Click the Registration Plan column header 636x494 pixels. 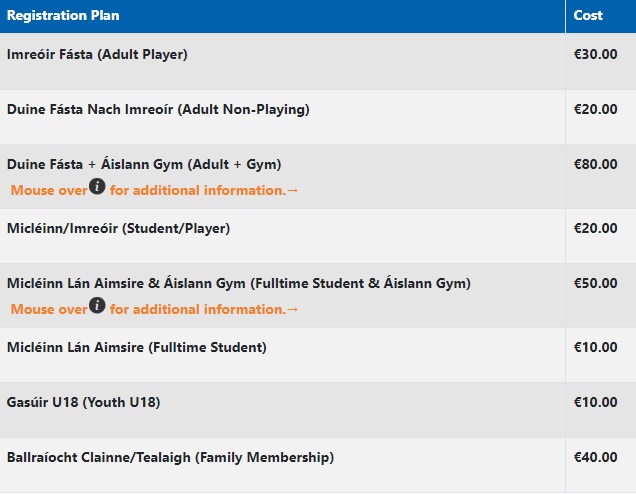[63, 15]
